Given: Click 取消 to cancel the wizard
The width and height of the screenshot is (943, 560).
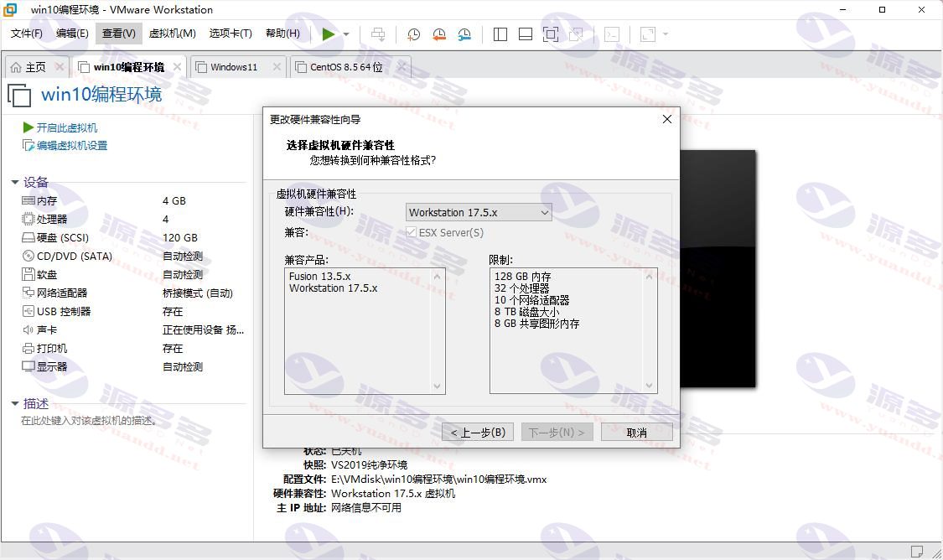Looking at the screenshot, I should pyautogui.click(x=636, y=433).
